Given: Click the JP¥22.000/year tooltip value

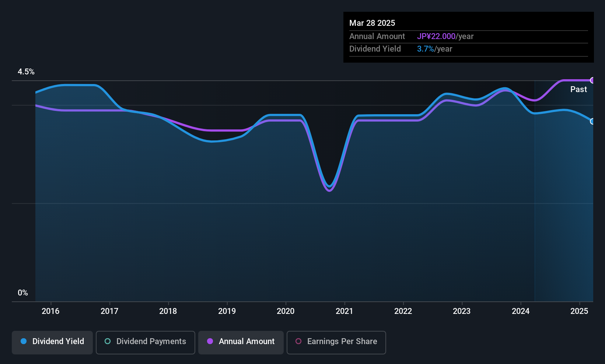Looking at the screenshot, I should (x=445, y=36).
